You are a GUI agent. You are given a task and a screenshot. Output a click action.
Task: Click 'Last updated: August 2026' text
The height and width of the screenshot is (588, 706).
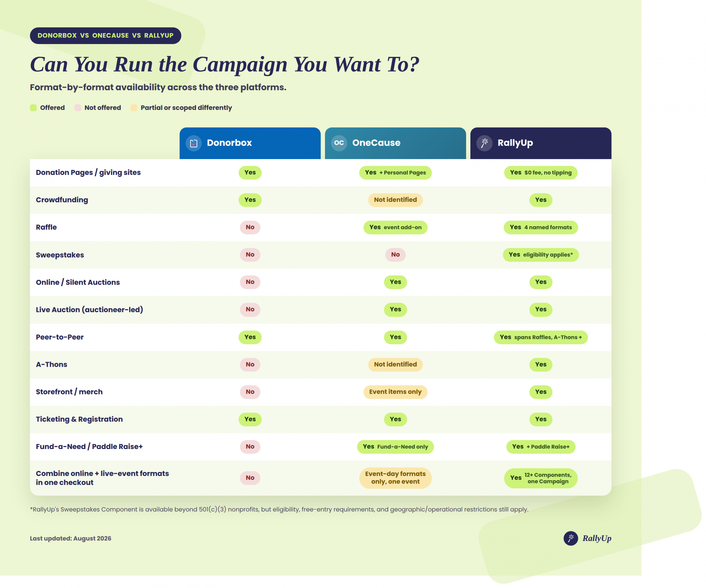(x=71, y=539)
